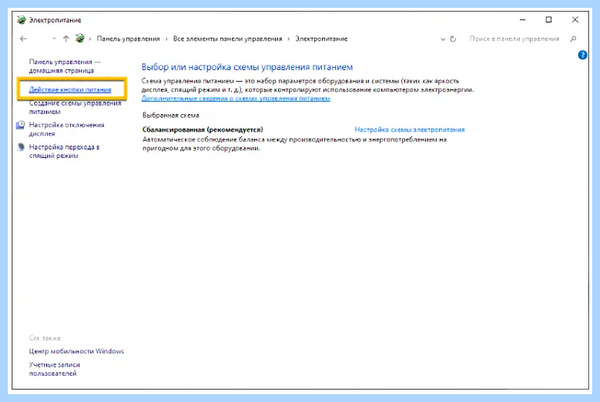Click the sleep mode moon icon
Image resolution: width=600 pixels, height=402 pixels.
pyautogui.click(x=21, y=147)
